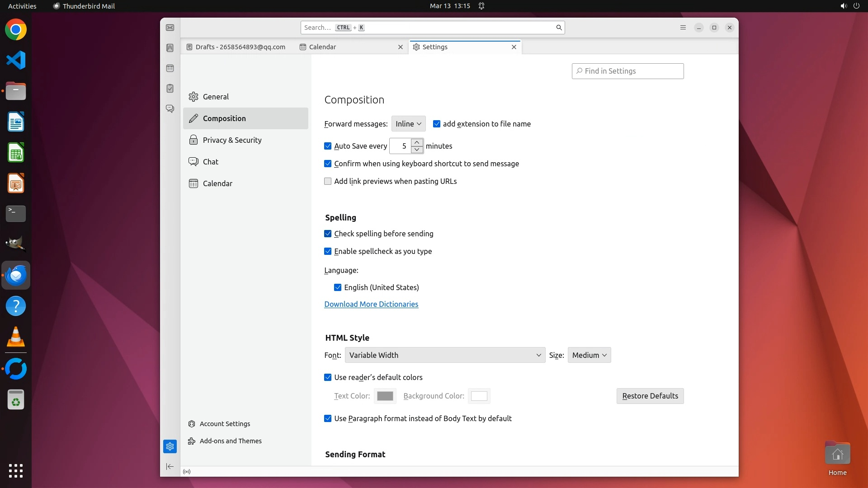Image resolution: width=868 pixels, height=488 pixels.
Task: Click the search magnifier icon
Action: [x=559, y=28]
